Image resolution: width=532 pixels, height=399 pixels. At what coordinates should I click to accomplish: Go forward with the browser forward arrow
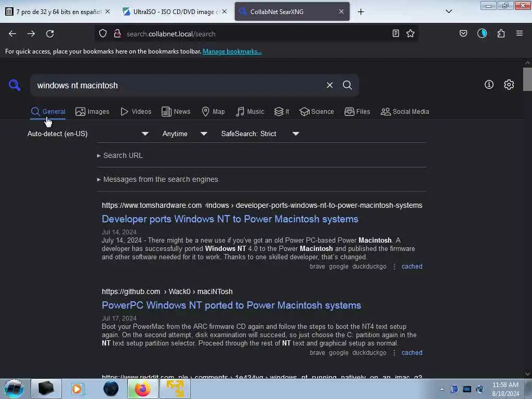click(x=31, y=34)
